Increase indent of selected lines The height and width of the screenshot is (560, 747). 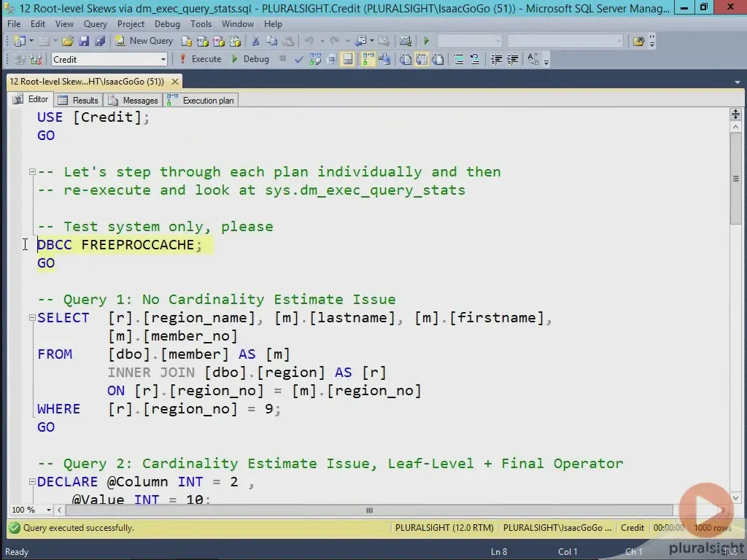[x=513, y=60]
